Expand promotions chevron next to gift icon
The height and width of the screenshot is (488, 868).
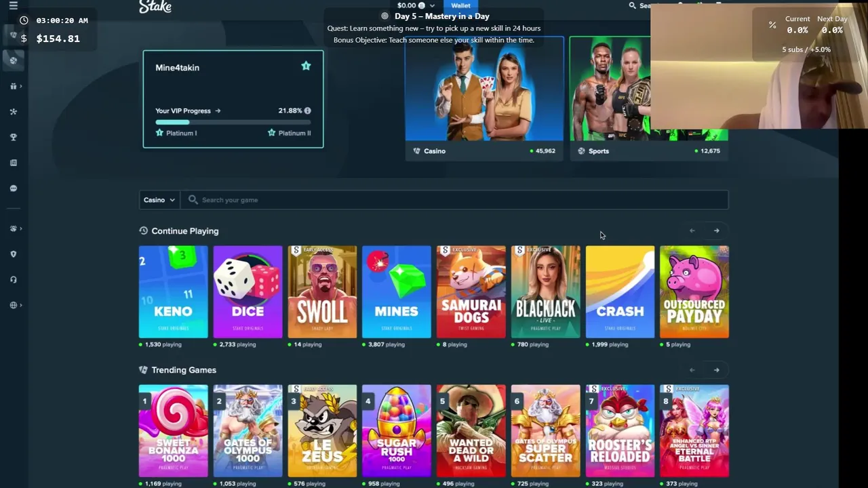coord(21,86)
